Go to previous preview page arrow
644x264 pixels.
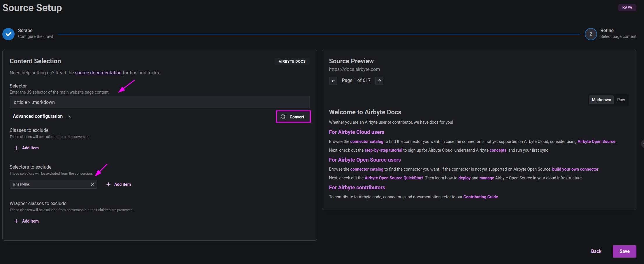(x=333, y=81)
